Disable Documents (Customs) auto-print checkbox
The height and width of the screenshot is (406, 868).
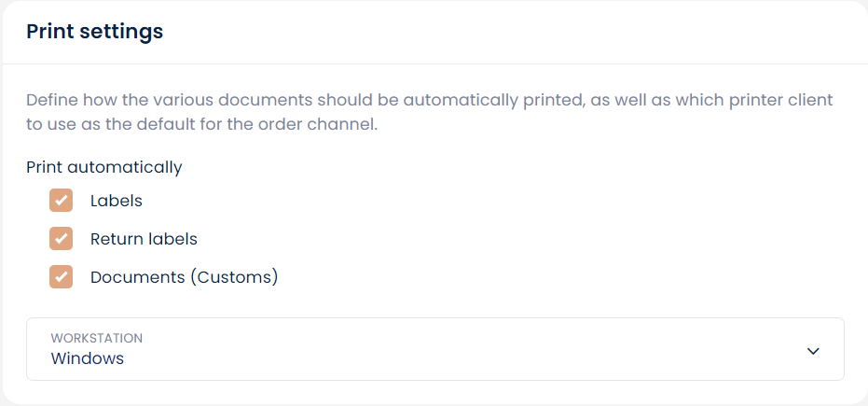61,277
